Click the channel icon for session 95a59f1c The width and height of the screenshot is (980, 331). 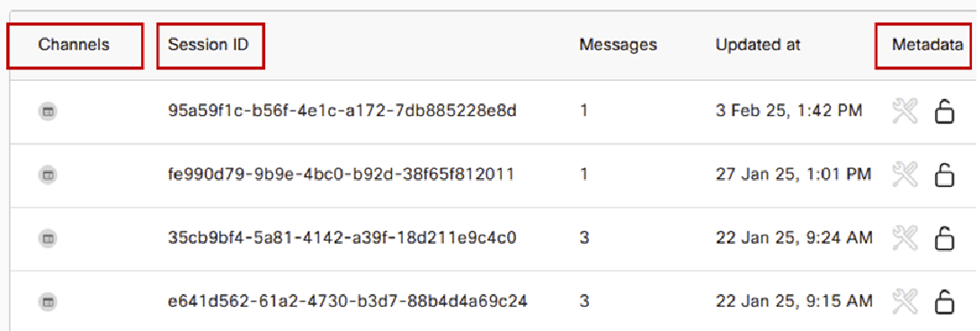pyautogui.click(x=49, y=112)
